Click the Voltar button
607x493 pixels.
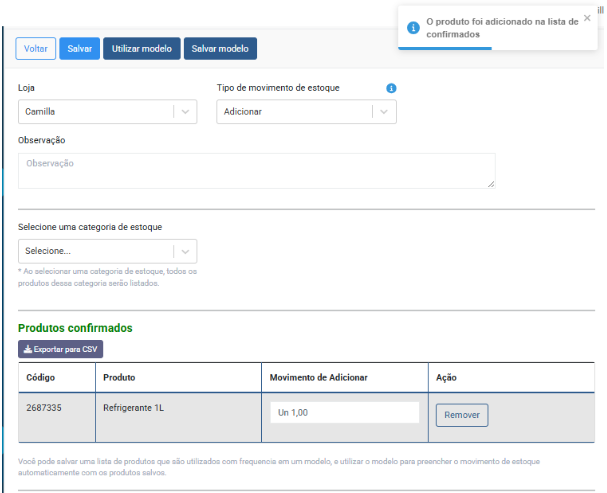coord(36,48)
